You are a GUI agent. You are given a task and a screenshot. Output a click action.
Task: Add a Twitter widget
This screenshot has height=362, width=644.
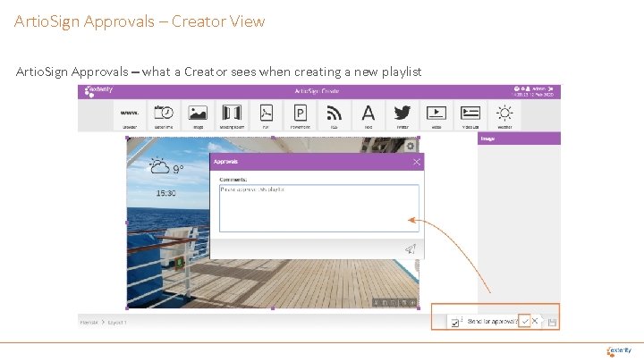point(402,115)
